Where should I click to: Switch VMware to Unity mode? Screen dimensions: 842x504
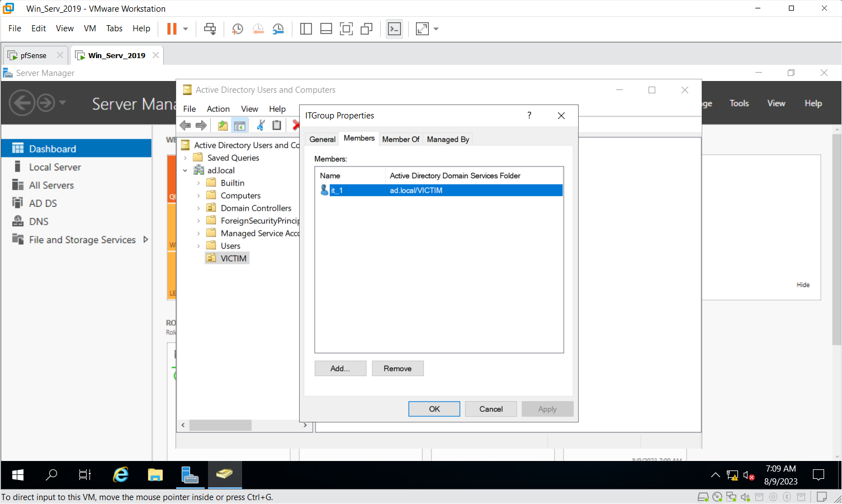point(366,28)
